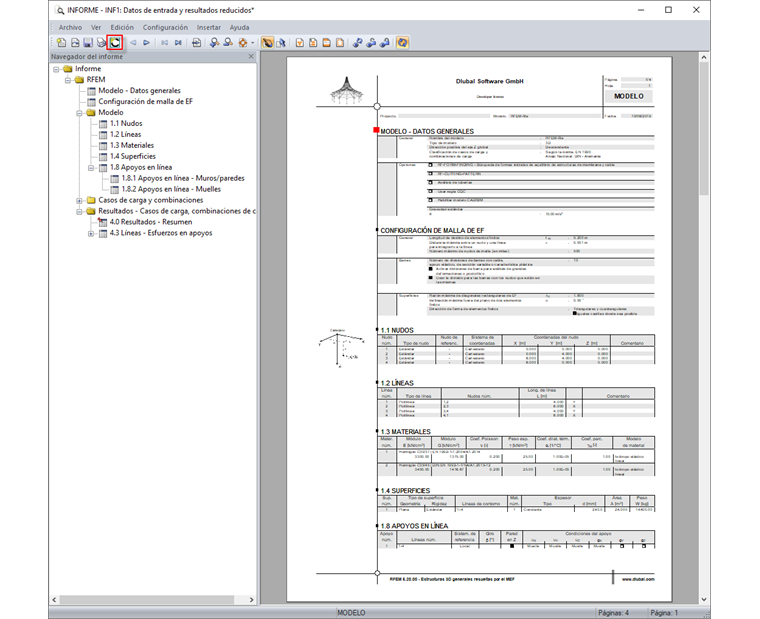Expand 4.3 Líneas - Esfuerzos en apoyos
Screen dimensions: 760x619
click(x=91, y=234)
